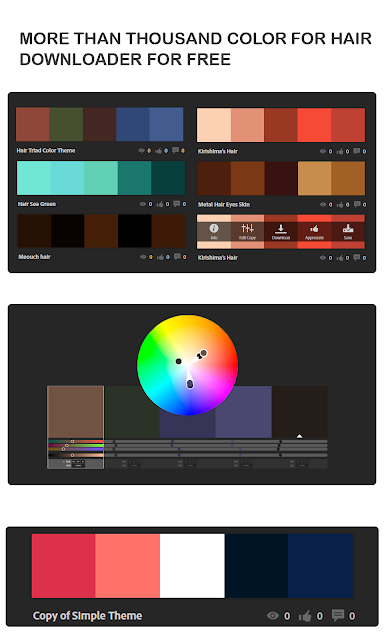Click views eye icon for Hair Sea Green
The width and height of the screenshot is (384, 640).
[x=143, y=204]
